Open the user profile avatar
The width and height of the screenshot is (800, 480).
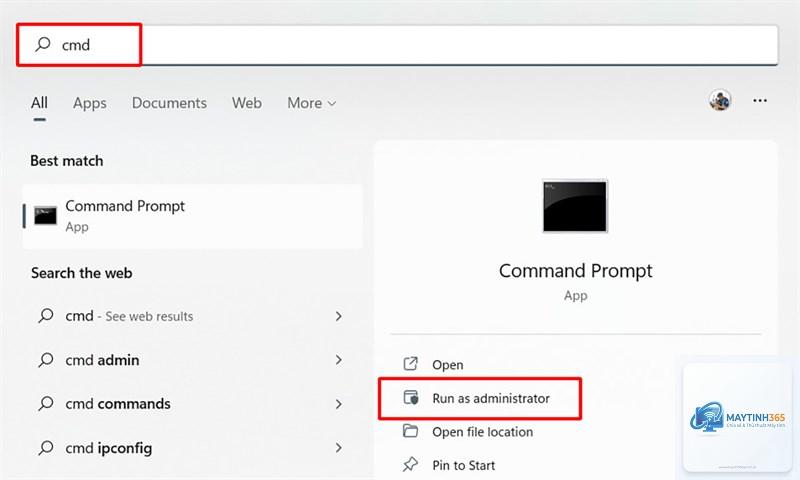[x=720, y=100]
